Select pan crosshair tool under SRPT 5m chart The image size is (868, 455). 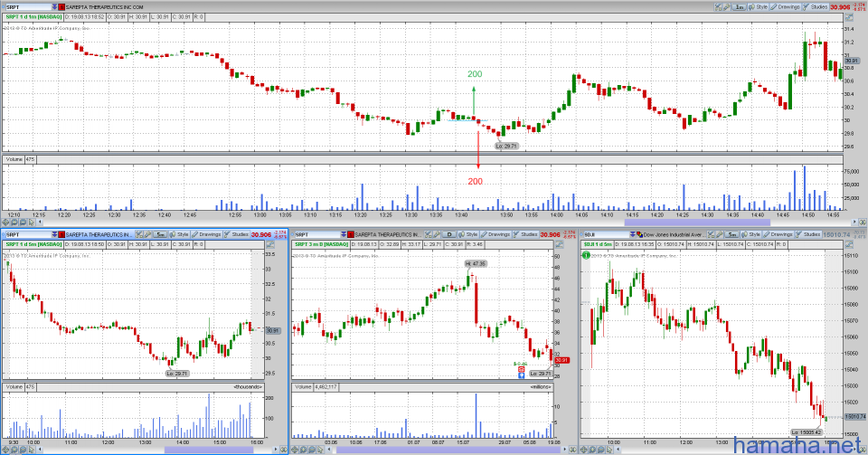5,450
